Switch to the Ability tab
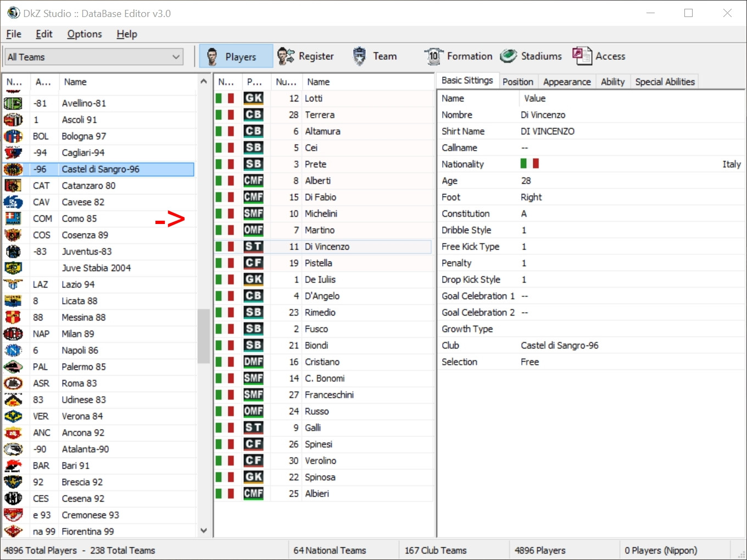Image resolution: width=747 pixels, height=560 pixels. click(x=613, y=82)
